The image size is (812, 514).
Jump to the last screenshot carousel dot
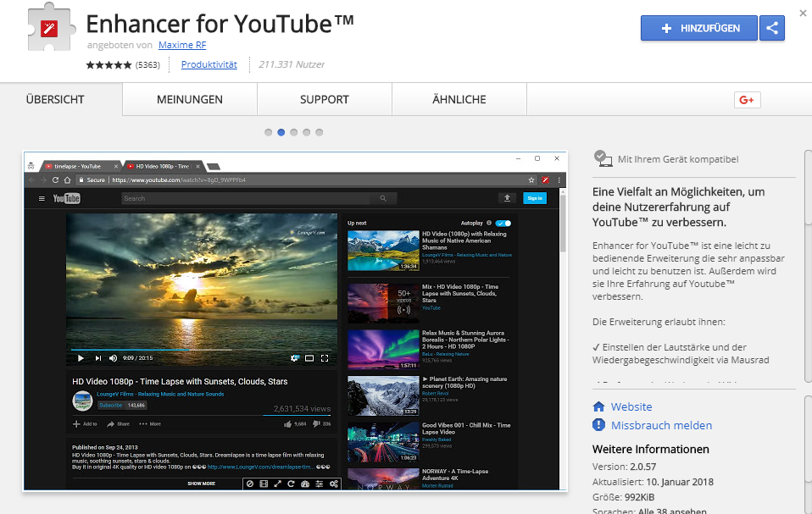(320, 132)
